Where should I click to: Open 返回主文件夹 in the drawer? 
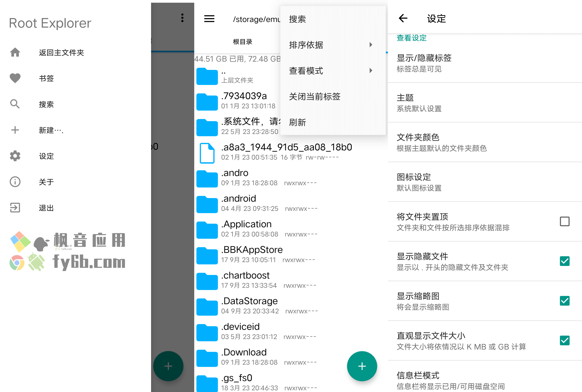[x=75, y=52]
